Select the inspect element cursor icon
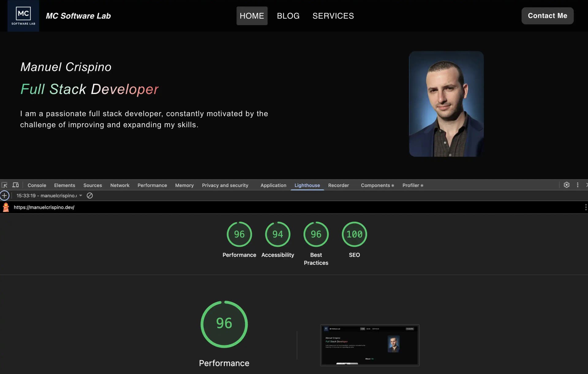The image size is (588, 374). (x=4, y=185)
